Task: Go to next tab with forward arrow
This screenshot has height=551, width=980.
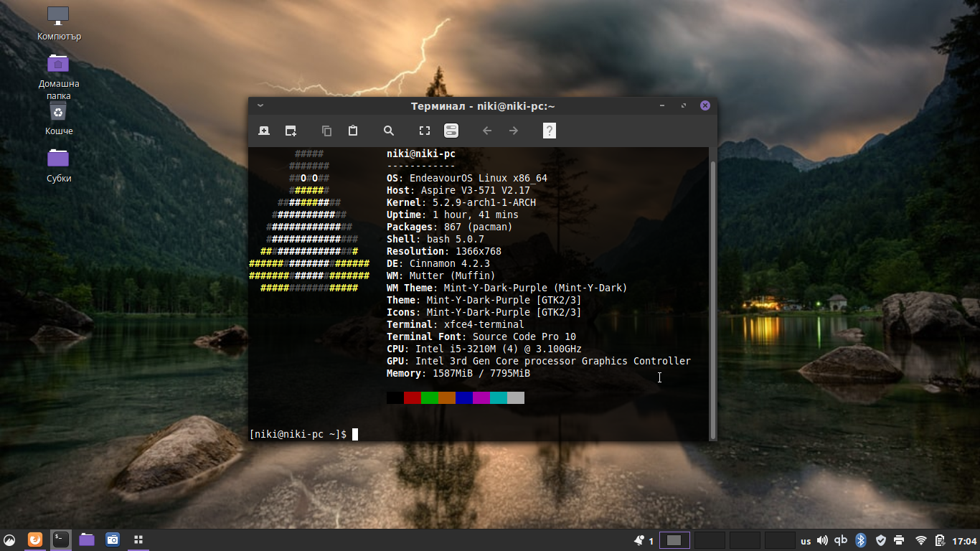Action: 514,131
